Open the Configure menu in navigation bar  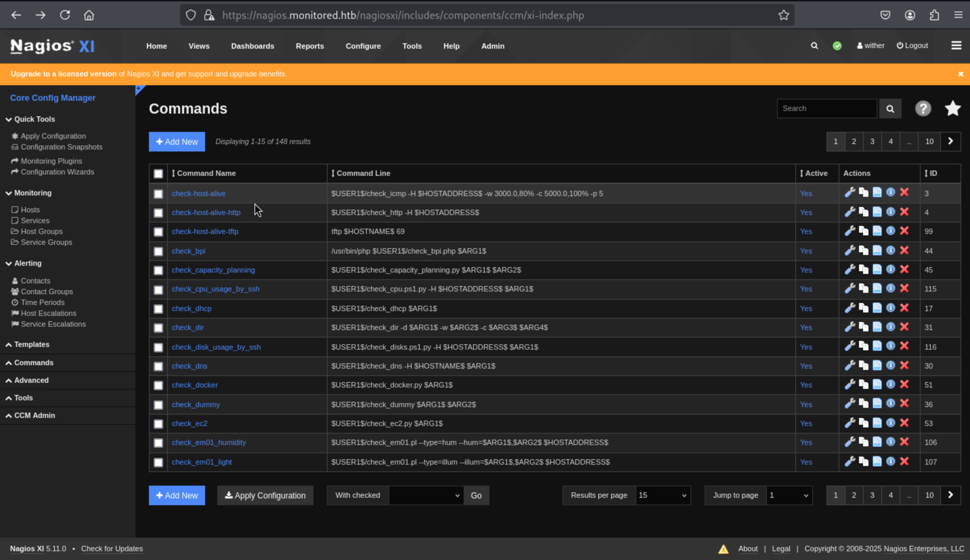[363, 46]
